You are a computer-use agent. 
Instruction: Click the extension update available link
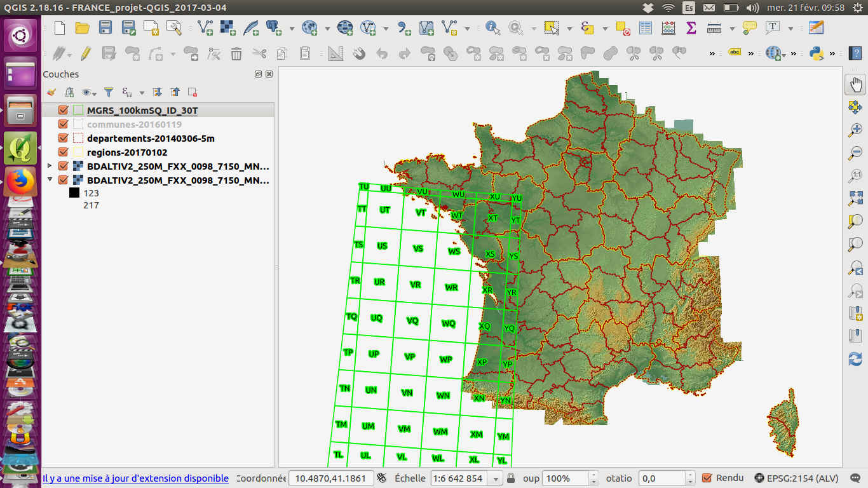coord(135,478)
